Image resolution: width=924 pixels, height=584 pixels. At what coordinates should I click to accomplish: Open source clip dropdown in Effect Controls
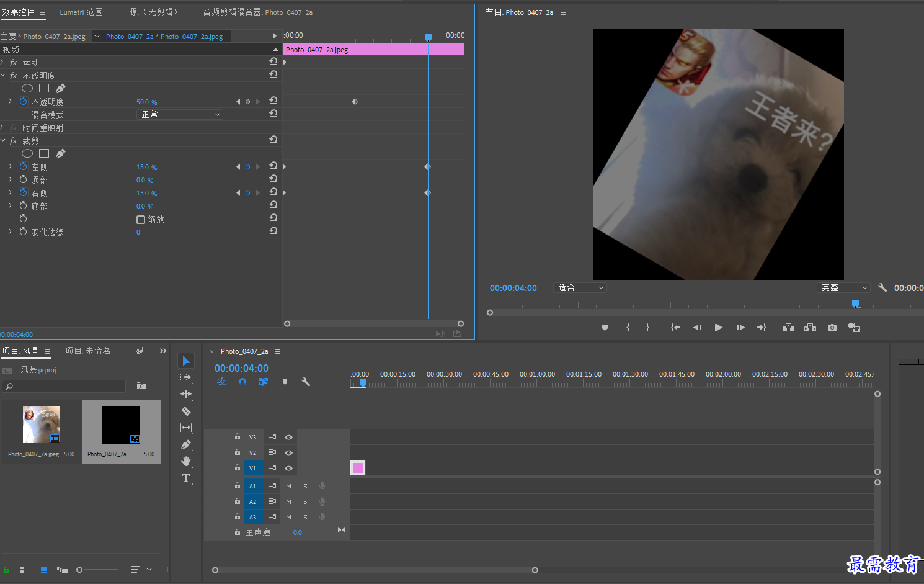[x=97, y=36]
